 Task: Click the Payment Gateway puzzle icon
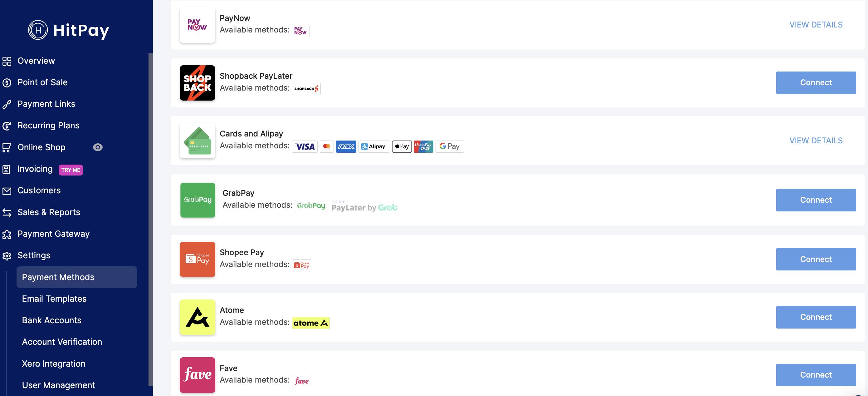pos(7,234)
